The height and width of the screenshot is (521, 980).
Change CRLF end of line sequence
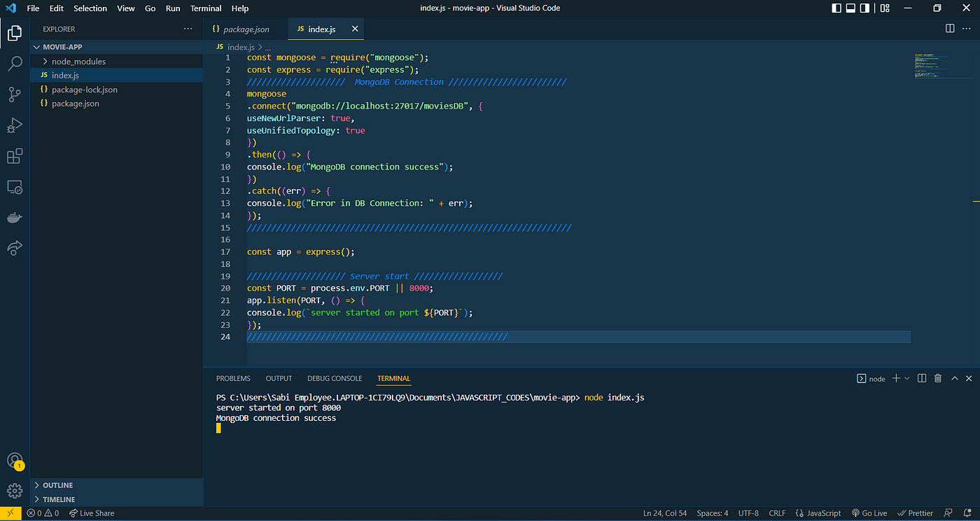click(x=777, y=513)
